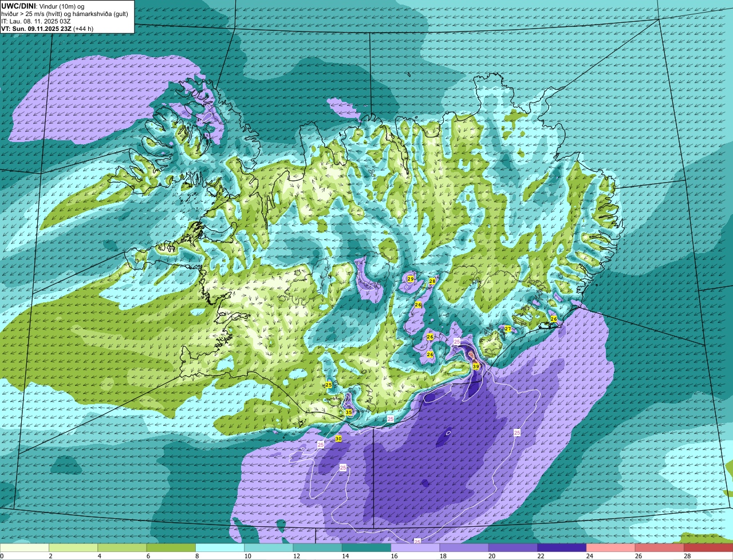
Task: Select the dark red swatch above 28 m/s
Action: point(708,547)
